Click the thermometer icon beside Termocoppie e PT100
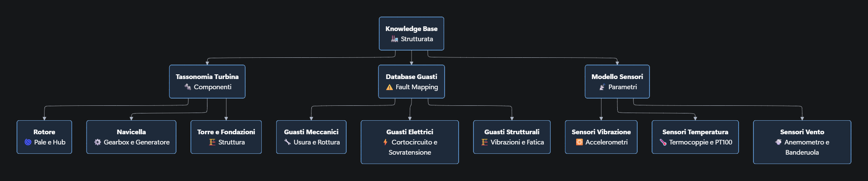Screen dimensions: 868x181 point(663,142)
